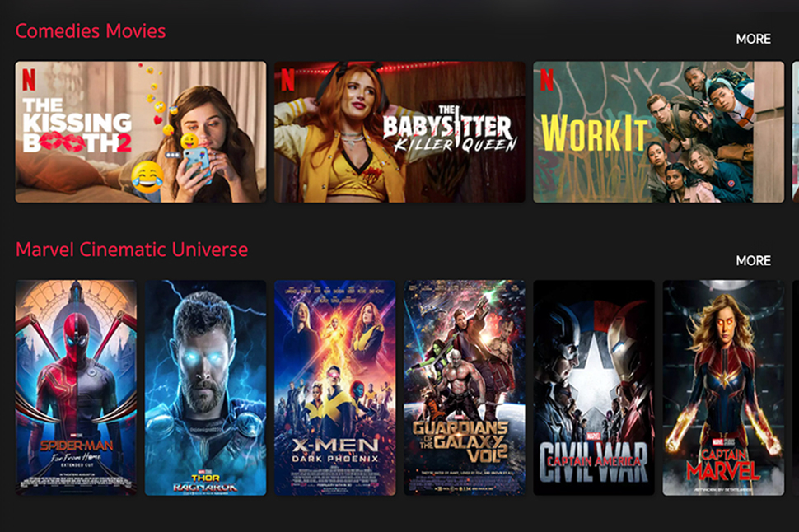Click the Babysitter Killer Queen title text

(x=450, y=129)
